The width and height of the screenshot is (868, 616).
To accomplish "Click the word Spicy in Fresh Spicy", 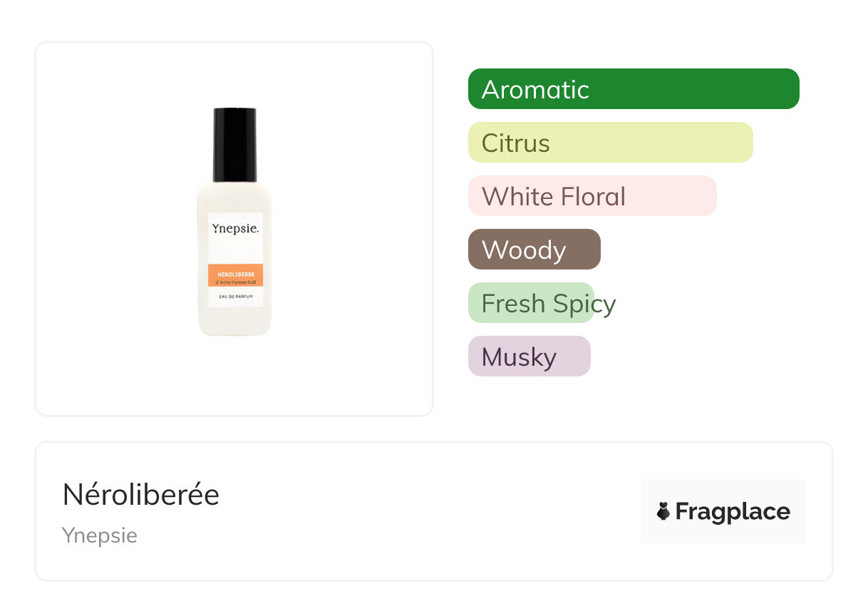I will 584,304.
